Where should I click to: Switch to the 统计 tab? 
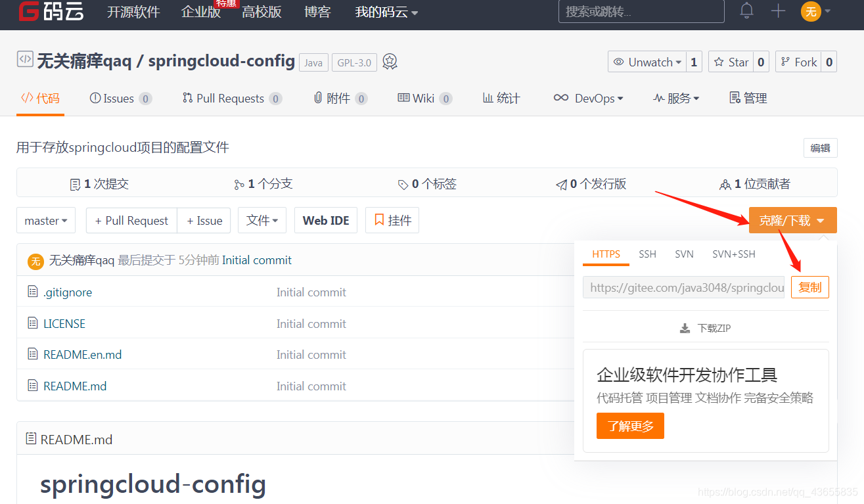[x=501, y=98]
